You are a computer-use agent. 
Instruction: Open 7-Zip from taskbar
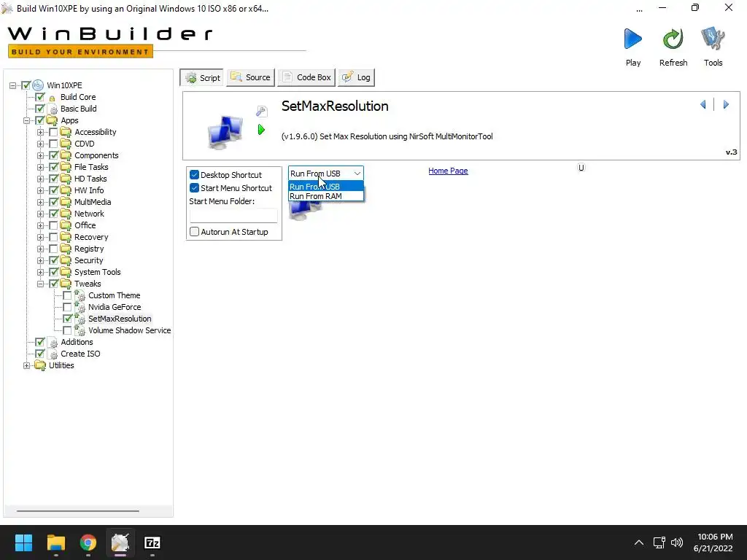click(152, 542)
